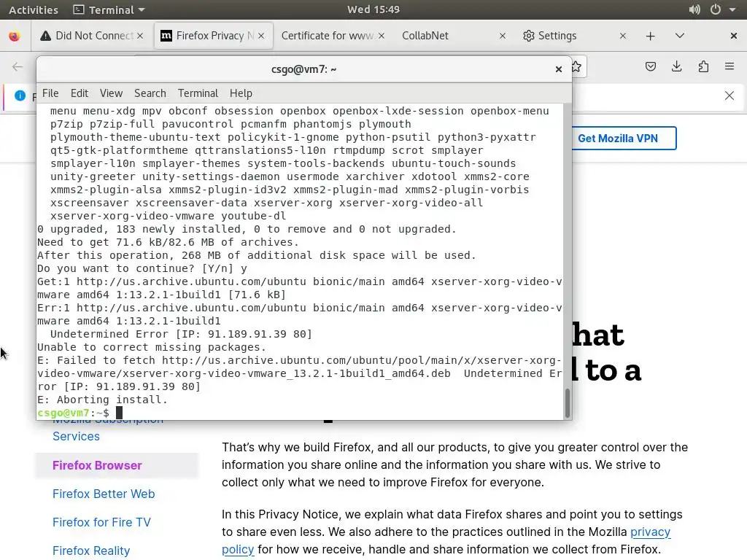Go back with Firefox back arrow

coord(18,66)
